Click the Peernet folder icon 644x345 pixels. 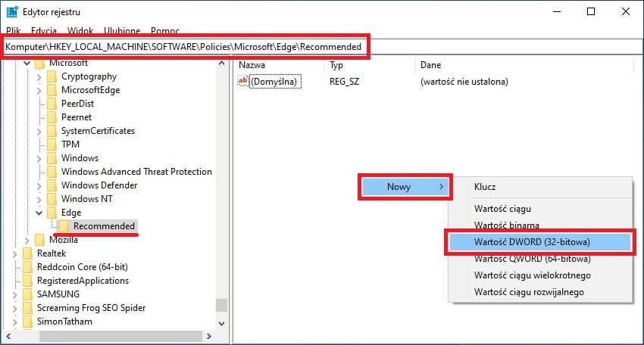point(52,117)
